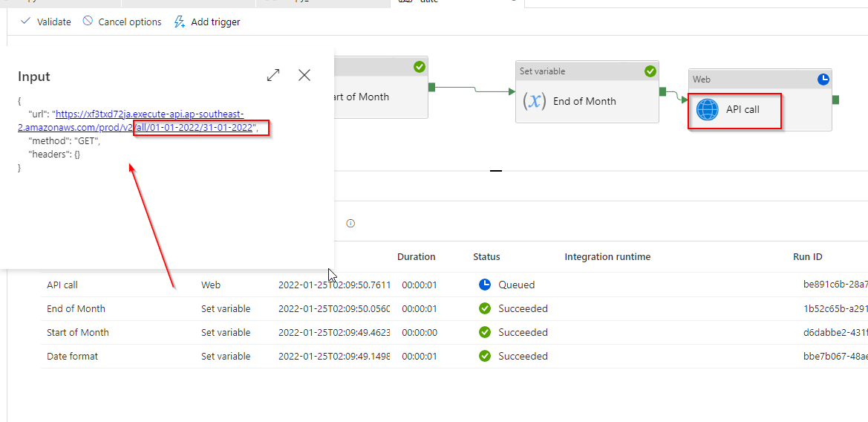Click Add trigger button
Screen dimensions: 868x422
click(207, 22)
